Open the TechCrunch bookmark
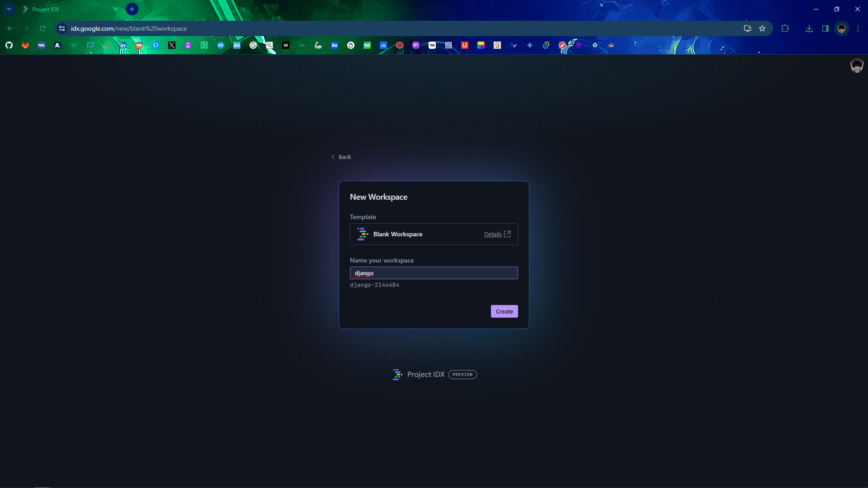This screenshot has width=868, height=488. (367, 45)
